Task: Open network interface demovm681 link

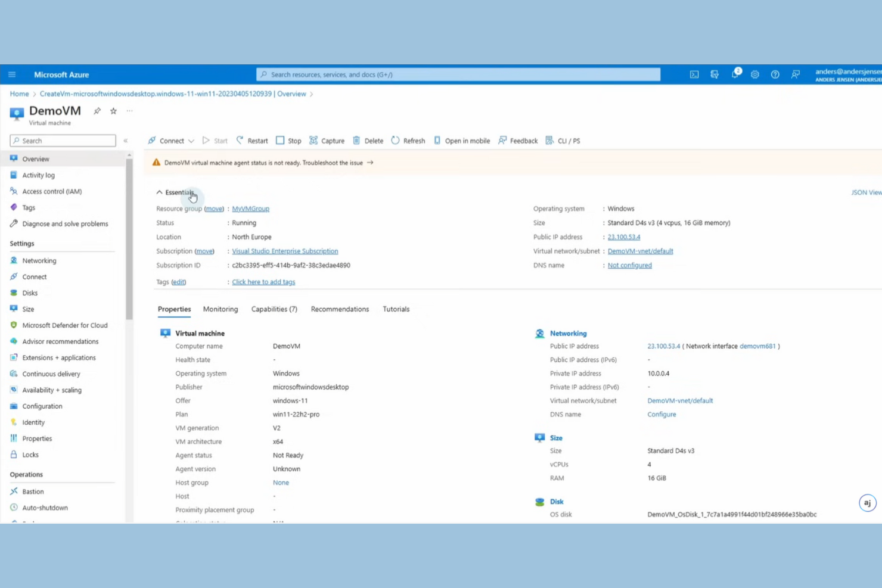Action: [x=757, y=346]
